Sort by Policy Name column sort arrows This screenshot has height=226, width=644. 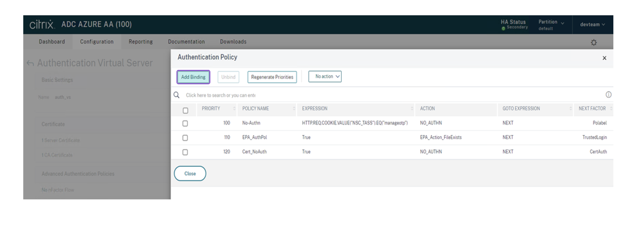point(294,109)
